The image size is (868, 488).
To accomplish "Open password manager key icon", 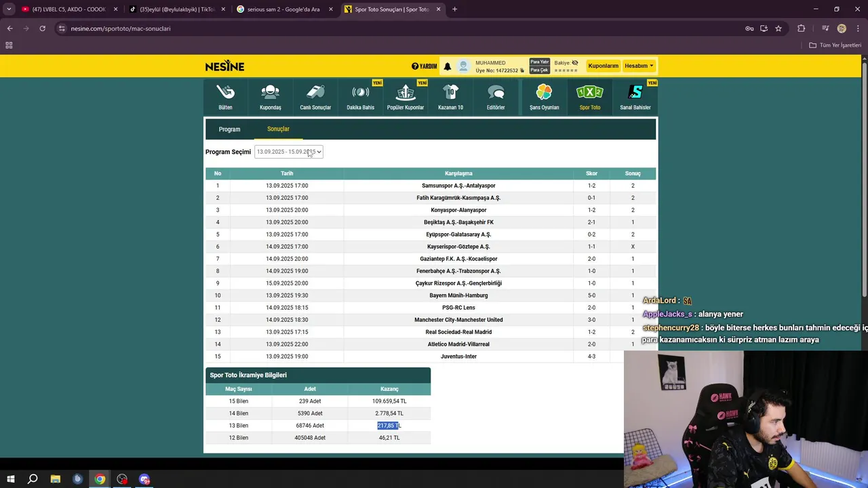I will click(749, 28).
